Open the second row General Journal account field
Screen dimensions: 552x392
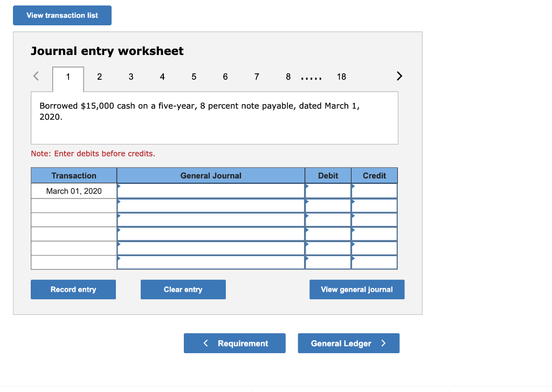click(211, 205)
